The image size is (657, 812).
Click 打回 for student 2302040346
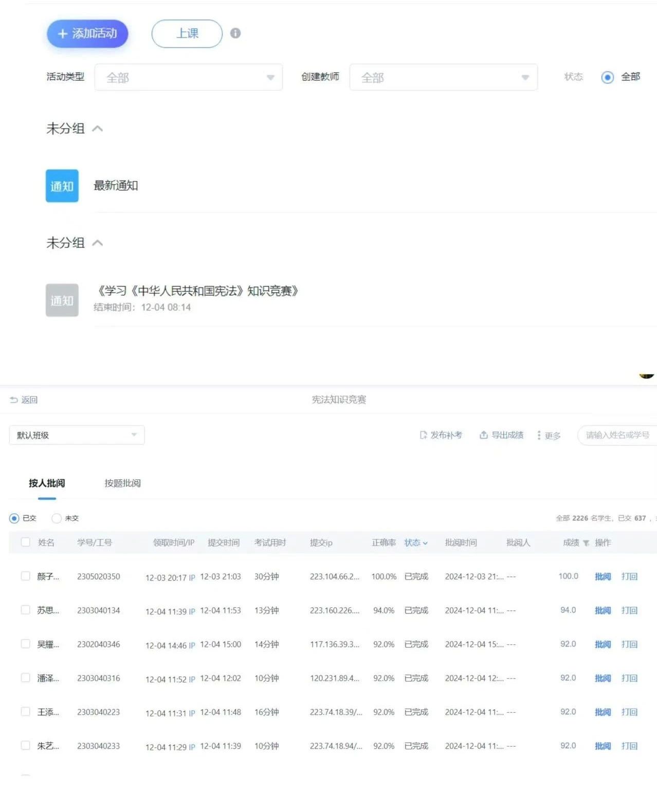tap(629, 644)
